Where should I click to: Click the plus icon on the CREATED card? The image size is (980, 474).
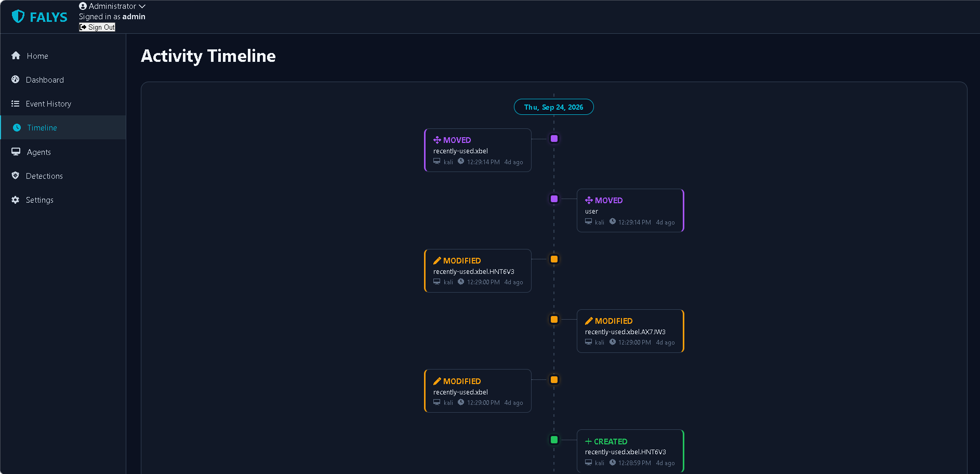pos(588,441)
